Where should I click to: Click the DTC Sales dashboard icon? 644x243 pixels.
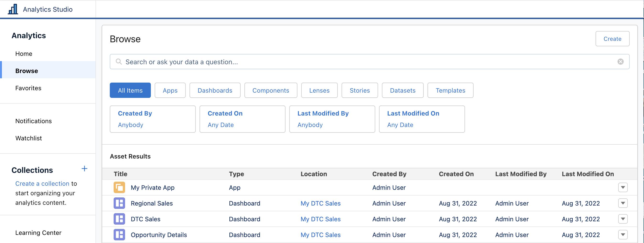pyautogui.click(x=119, y=219)
